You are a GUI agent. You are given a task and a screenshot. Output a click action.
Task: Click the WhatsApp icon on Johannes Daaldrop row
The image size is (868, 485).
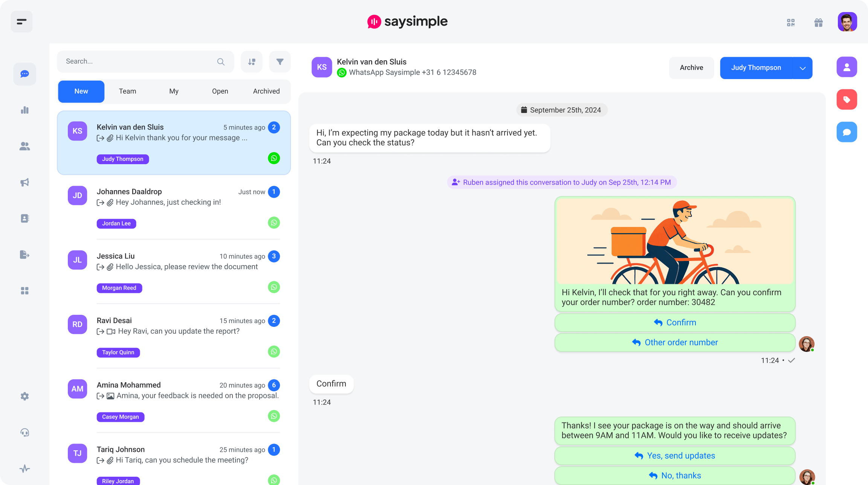point(274,223)
